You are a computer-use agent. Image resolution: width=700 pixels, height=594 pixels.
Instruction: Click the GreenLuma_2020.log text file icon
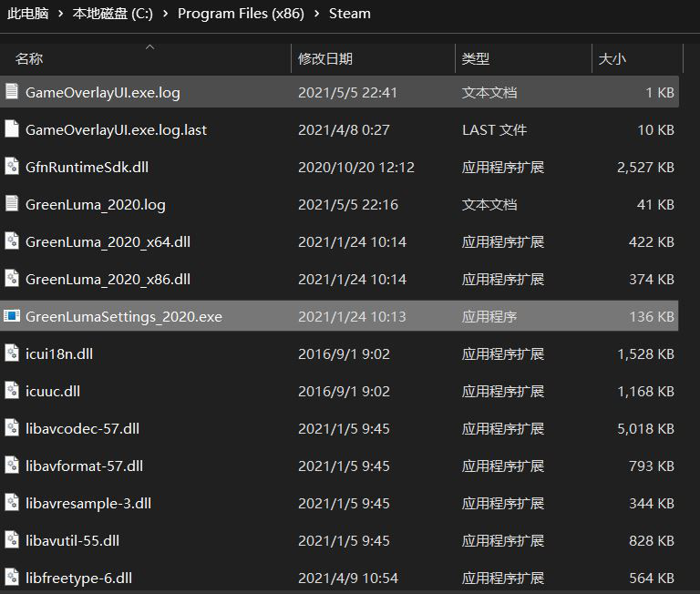[x=12, y=204]
